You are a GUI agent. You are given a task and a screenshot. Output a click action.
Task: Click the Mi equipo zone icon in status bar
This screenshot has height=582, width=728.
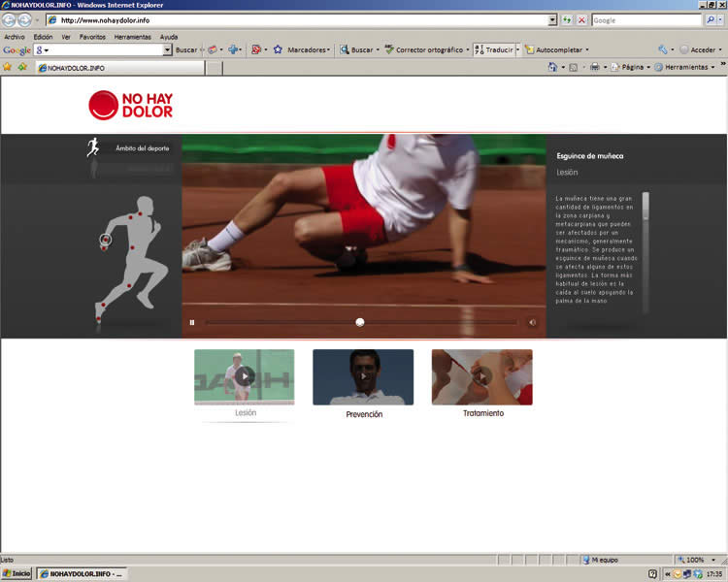coord(586,560)
